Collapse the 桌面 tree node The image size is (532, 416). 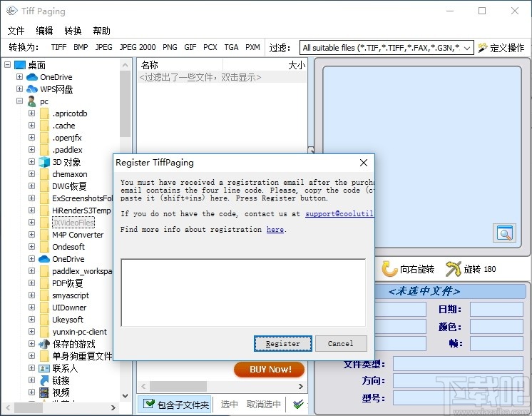(x=7, y=64)
